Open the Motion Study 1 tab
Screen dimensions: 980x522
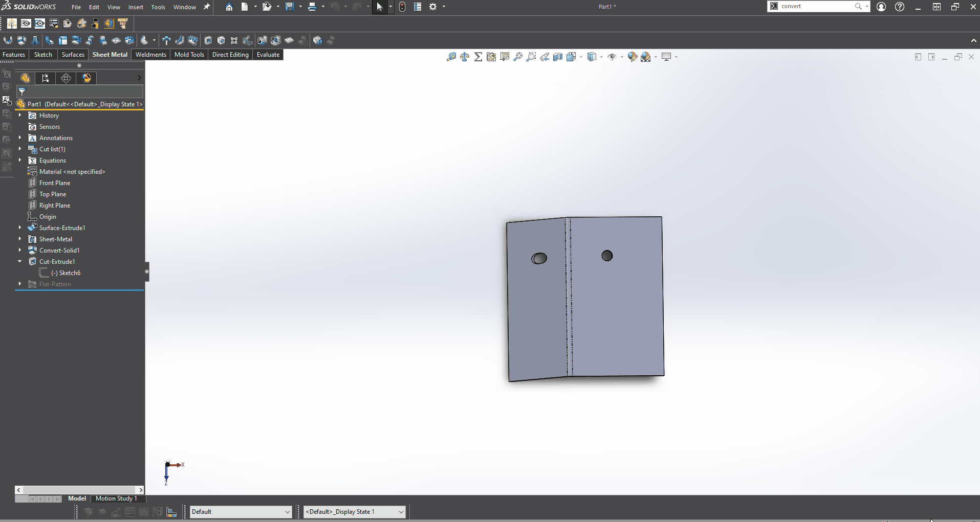(x=116, y=498)
